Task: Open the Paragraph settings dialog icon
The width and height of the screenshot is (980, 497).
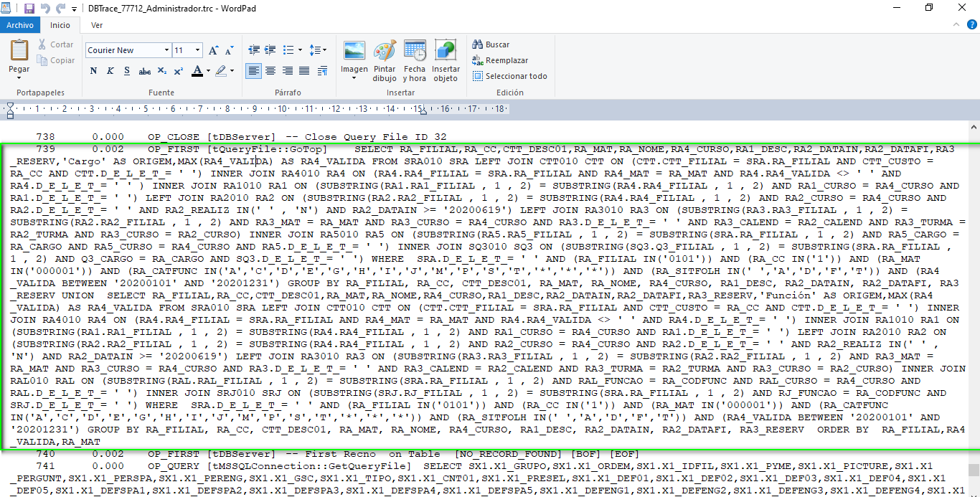Action: (321, 71)
